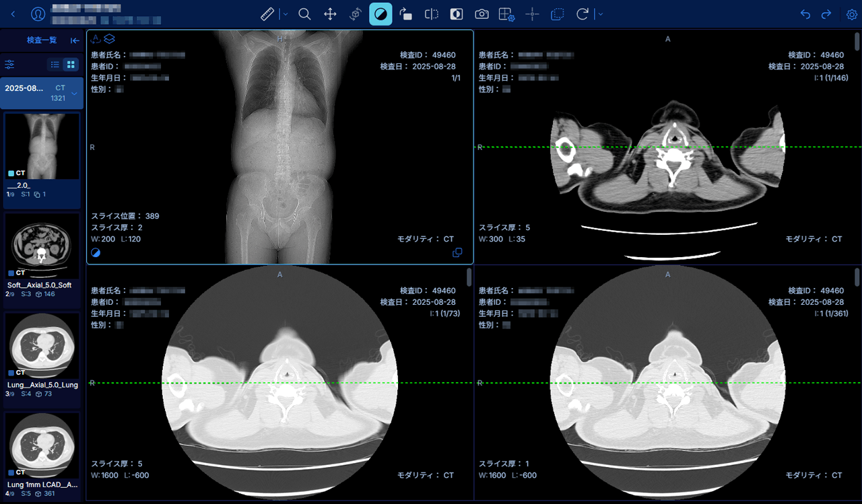Viewport: 862px width, 504px height.
Task: Open the filter settings in the study list
Action: click(10, 65)
